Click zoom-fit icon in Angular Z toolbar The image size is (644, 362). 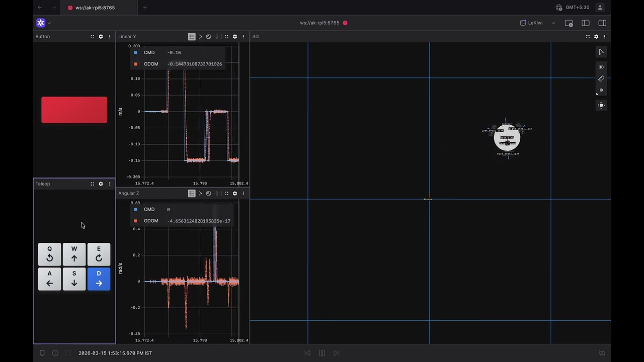coord(208,194)
